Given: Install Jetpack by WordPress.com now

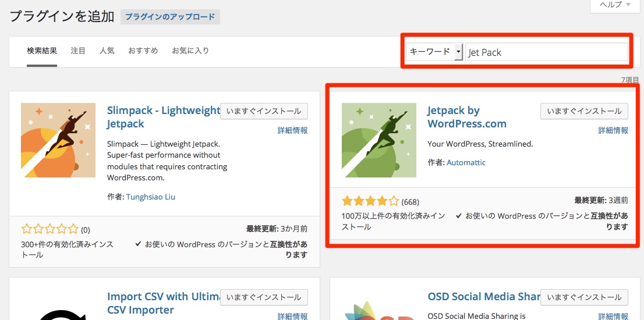Looking at the screenshot, I should coord(584,111).
